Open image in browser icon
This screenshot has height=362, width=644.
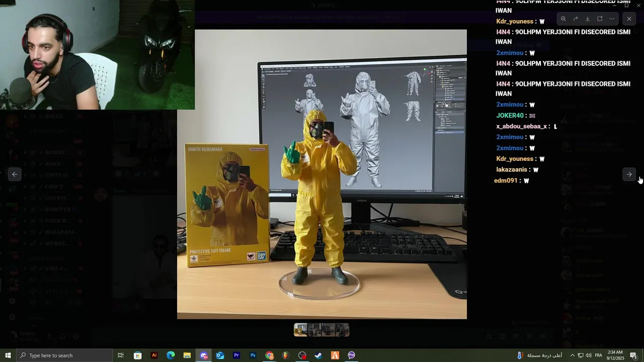[600, 19]
